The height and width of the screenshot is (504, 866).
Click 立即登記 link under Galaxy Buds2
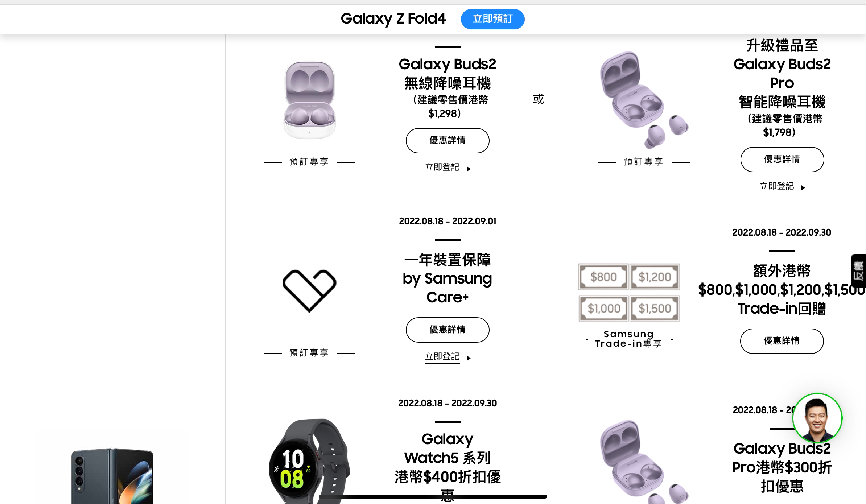[442, 168]
